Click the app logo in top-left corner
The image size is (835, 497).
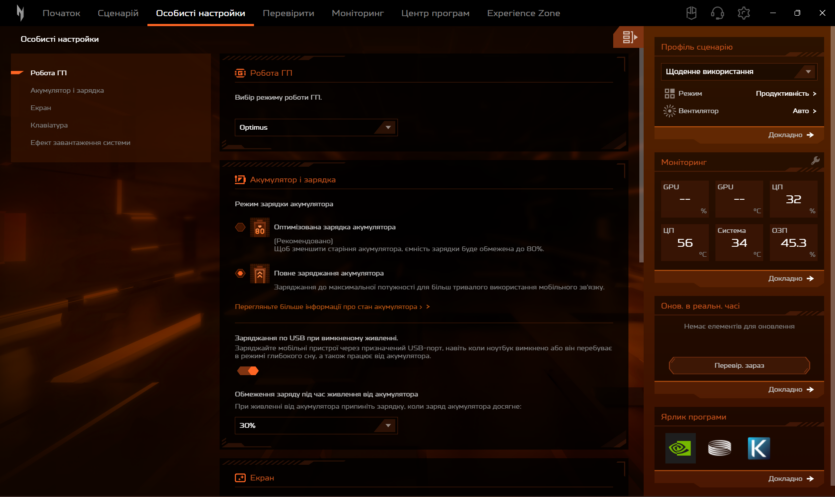pos(19,13)
